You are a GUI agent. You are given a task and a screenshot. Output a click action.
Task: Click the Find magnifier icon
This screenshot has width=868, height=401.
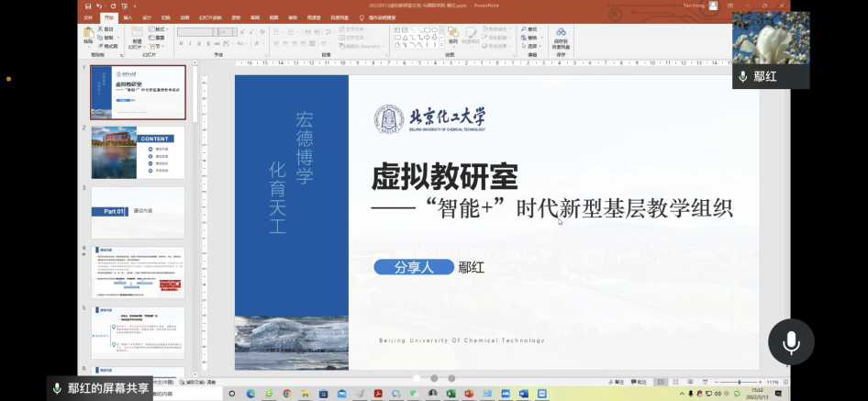524,28
